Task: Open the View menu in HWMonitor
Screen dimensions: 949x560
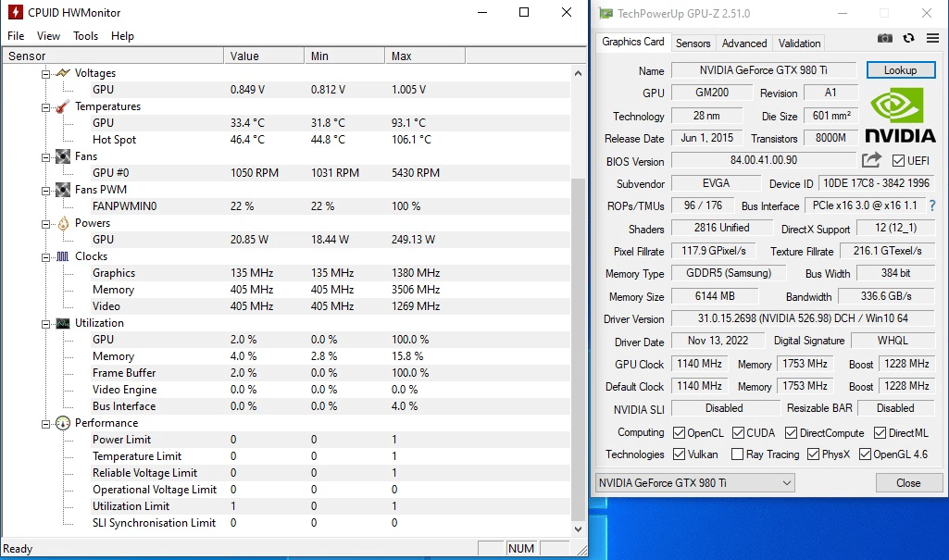Action: point(48,36)
